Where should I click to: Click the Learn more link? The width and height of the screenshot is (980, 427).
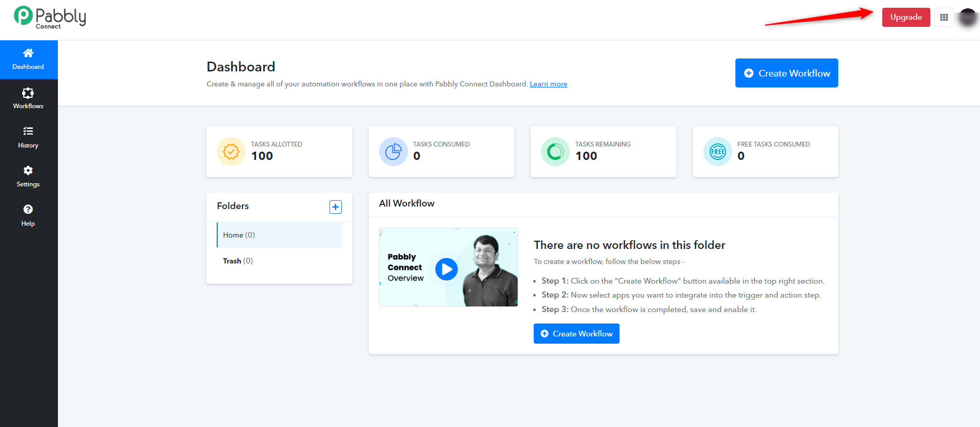(549, 84)
